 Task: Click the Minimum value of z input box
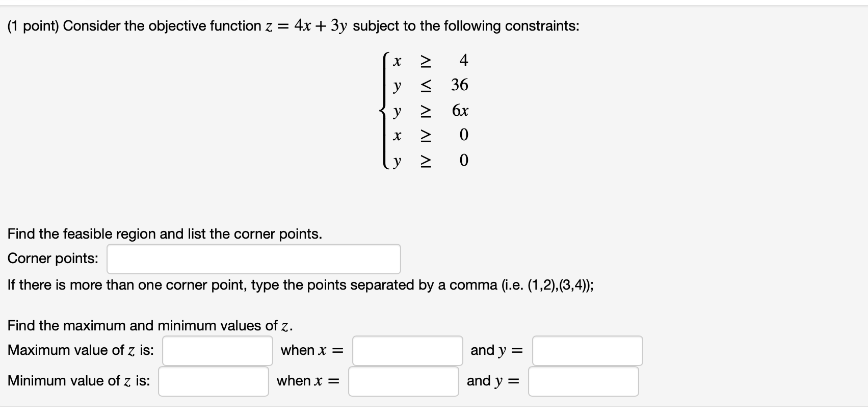click(213, 380)
